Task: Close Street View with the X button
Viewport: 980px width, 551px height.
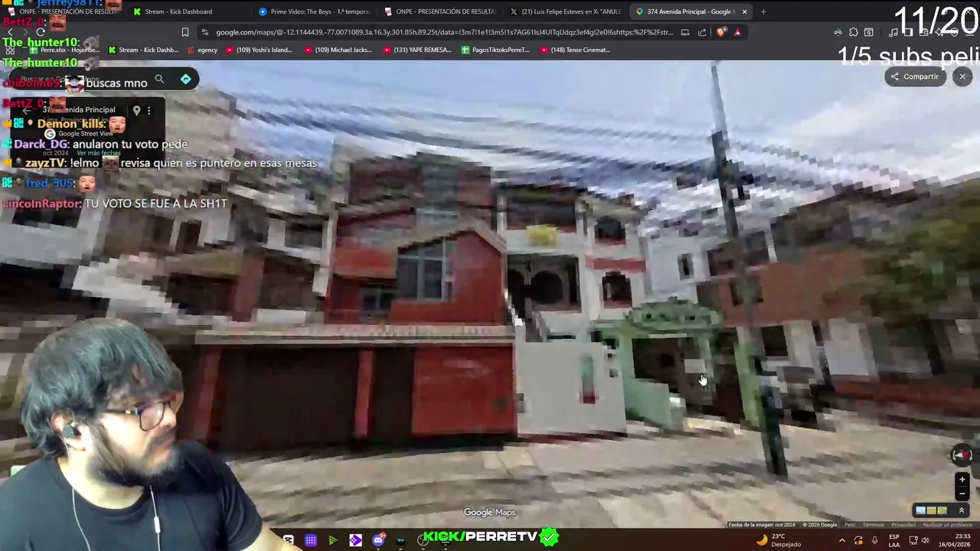Action: point(962,77)
